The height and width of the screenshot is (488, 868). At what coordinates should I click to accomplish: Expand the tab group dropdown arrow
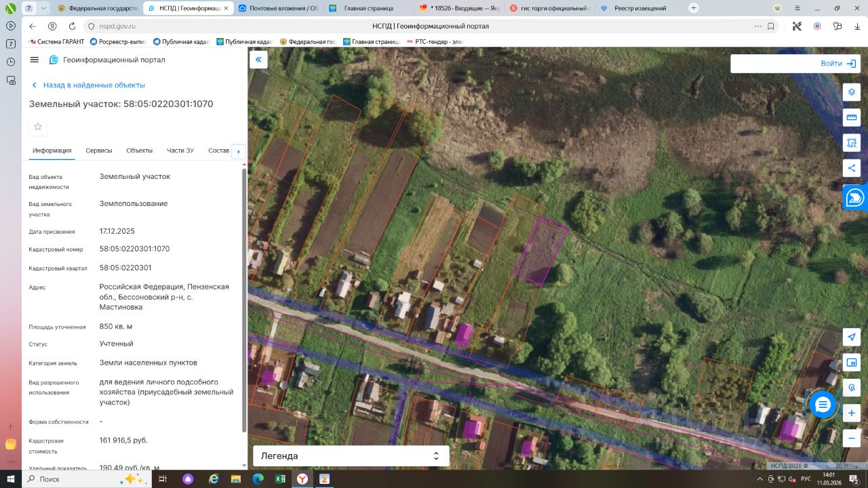[x=43, y=8]
